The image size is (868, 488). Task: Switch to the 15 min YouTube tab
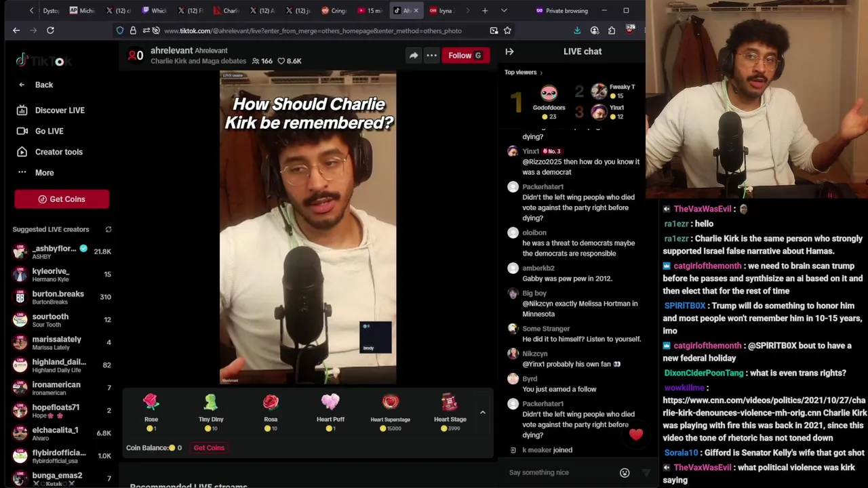370,11
